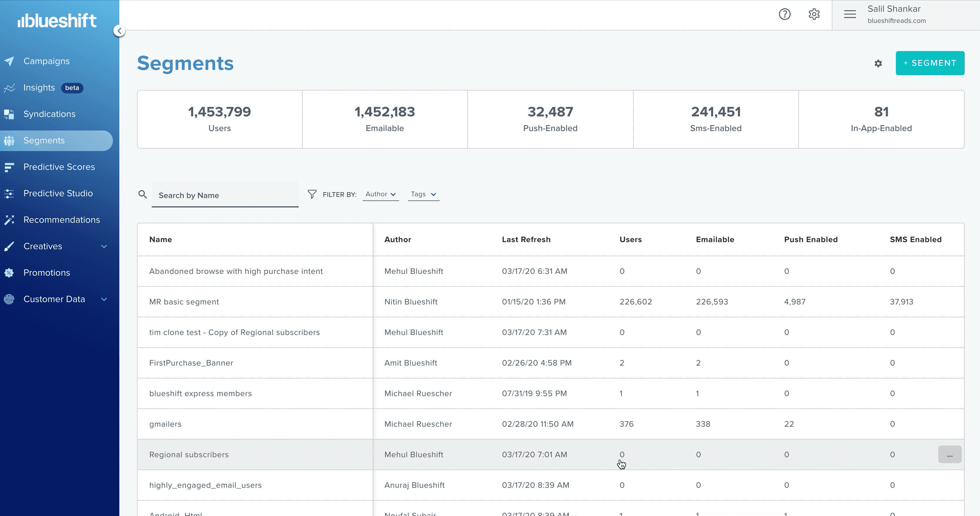Click the Emailable column header

click(715, 239)
